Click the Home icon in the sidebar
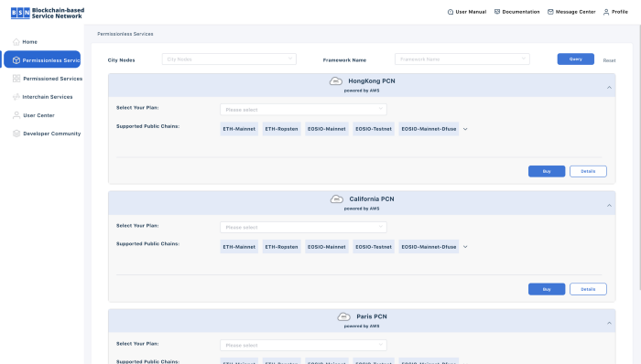Viewport: 641px width, 364px height. (16, 42)
